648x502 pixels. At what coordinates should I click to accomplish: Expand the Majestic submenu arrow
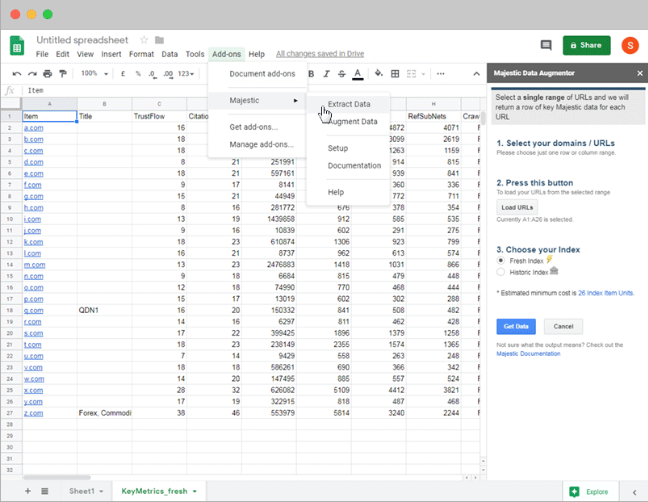pyautogui.click(x=295, y=100)
